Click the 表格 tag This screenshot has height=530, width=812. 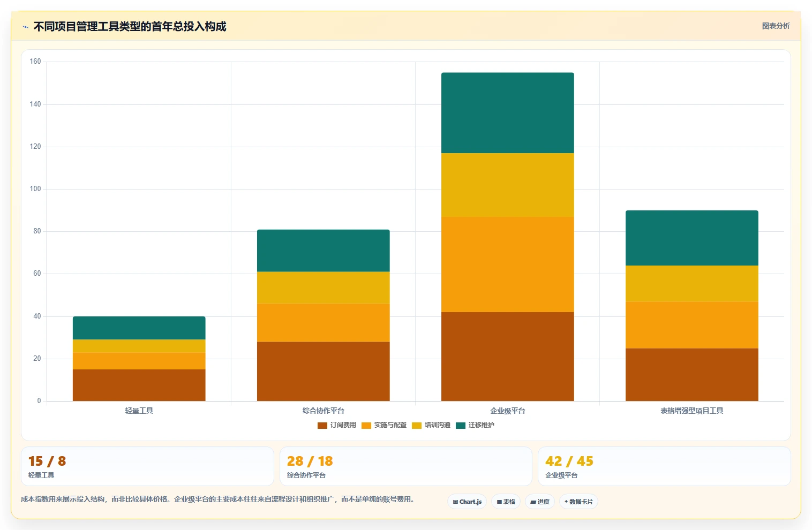[x=506, y=502]
